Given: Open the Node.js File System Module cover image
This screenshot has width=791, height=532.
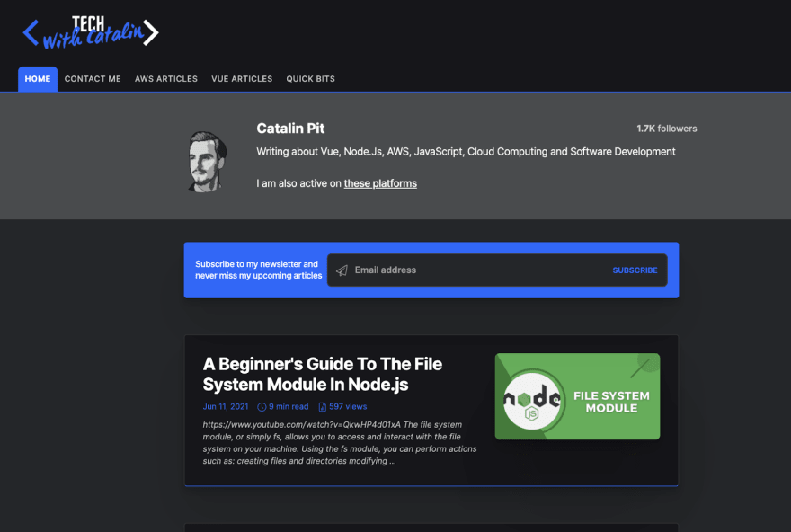Looking at the screenshot, I should click(578, 396).
